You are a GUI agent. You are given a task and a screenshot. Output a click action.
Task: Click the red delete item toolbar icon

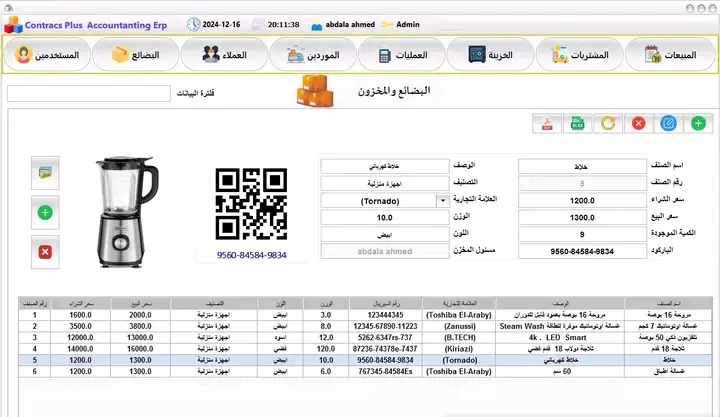[x=638, y=124]
